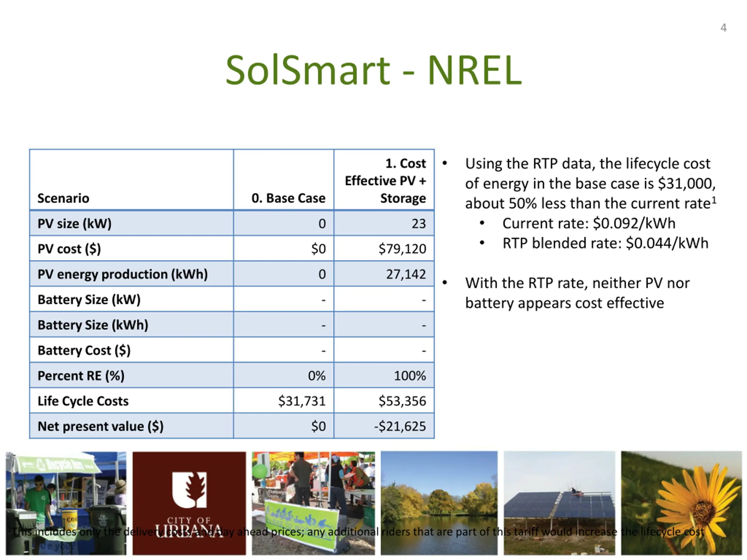Select the Percent RE 100% cell
Screen dimensions: 747x560
pos(410,376)
